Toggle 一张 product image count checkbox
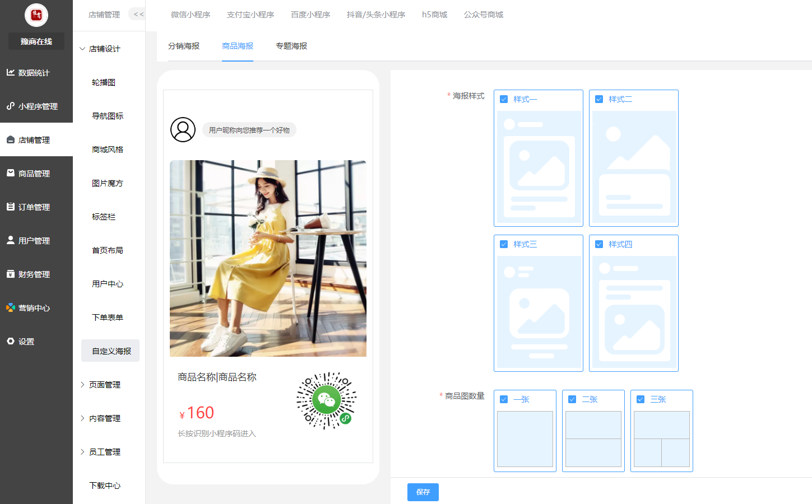The image size is (812, 504). (504, 399)
